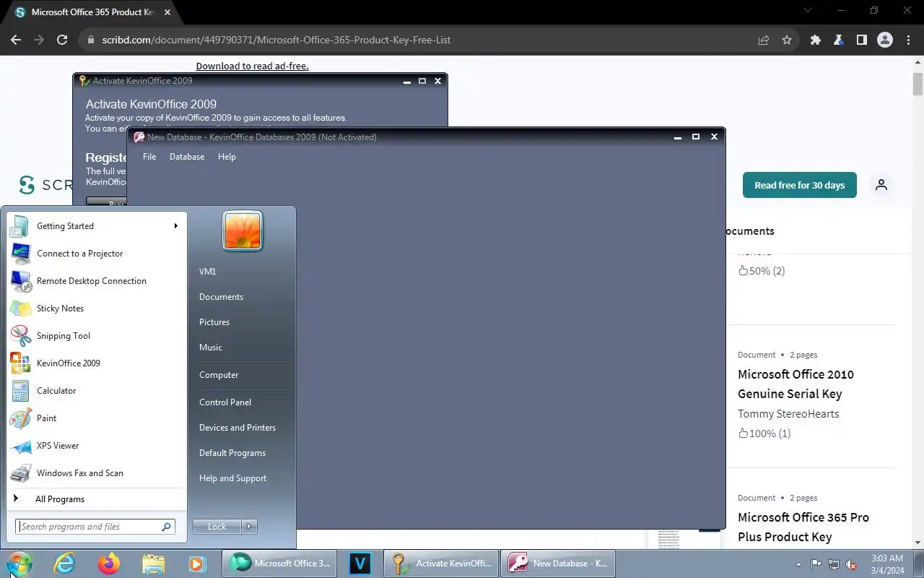This screenshot has width=924, height=578.
Task: Open Music from Start menu
Action: (x=211, y=348)
